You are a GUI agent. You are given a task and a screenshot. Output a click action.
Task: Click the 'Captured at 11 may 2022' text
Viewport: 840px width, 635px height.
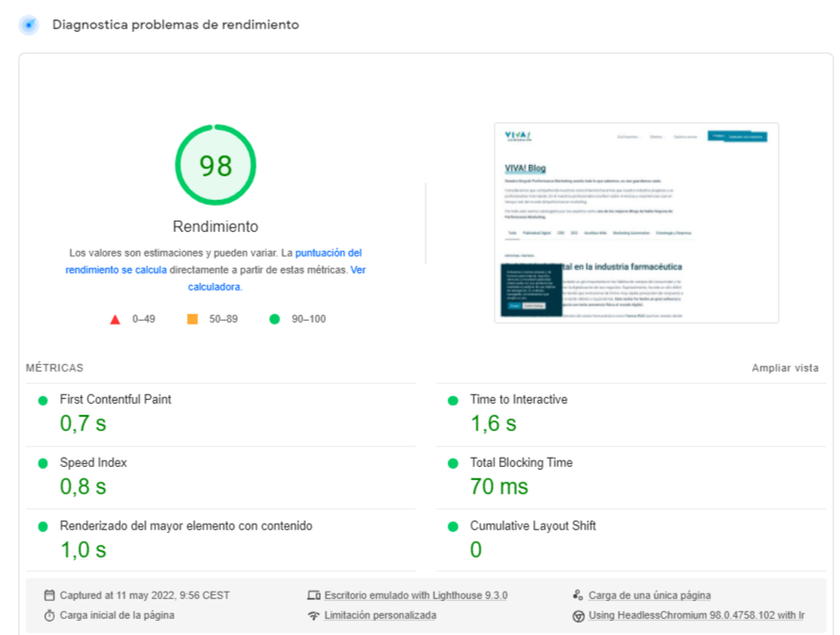pyautogui.click(x=144, y=595)
